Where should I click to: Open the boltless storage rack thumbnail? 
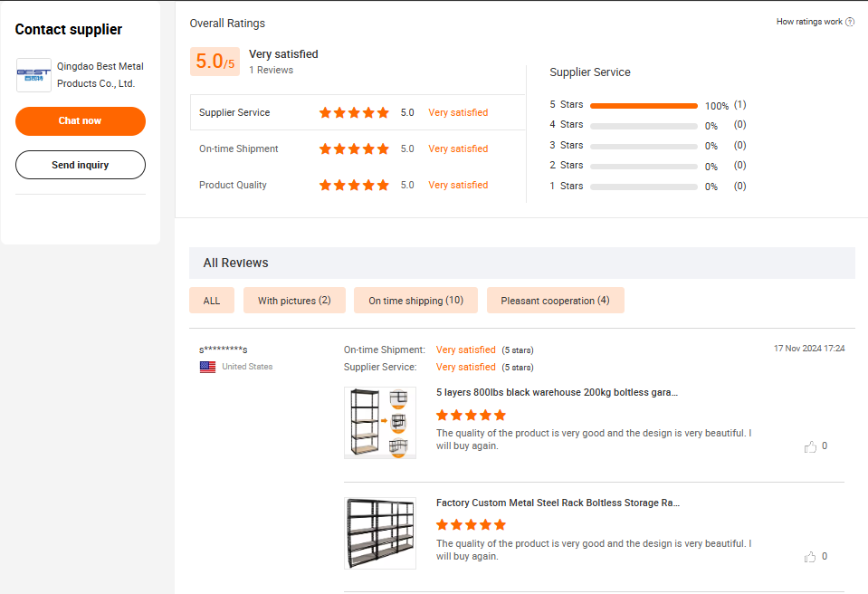tap(380, 533)
